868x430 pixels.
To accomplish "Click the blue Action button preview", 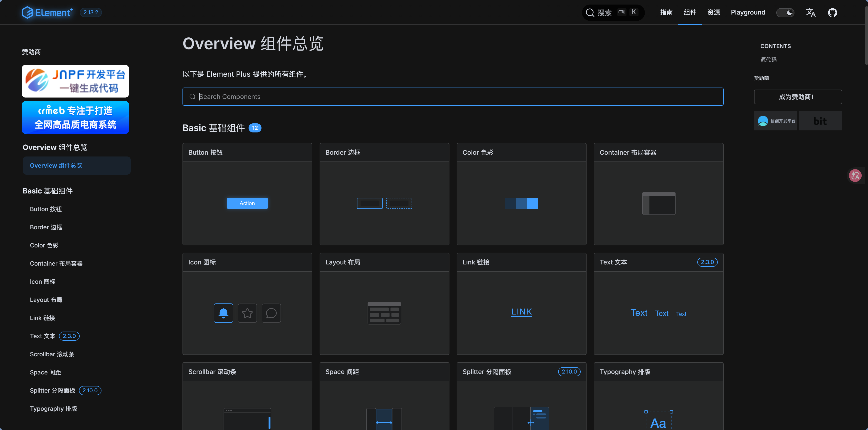I will tap(247, 203).
